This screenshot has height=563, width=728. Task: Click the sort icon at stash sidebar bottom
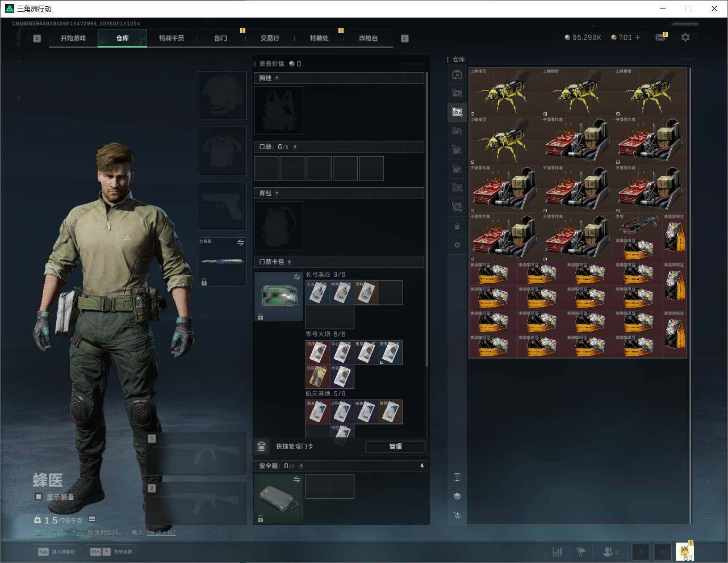pyautogui.click(x=457, y=515)
